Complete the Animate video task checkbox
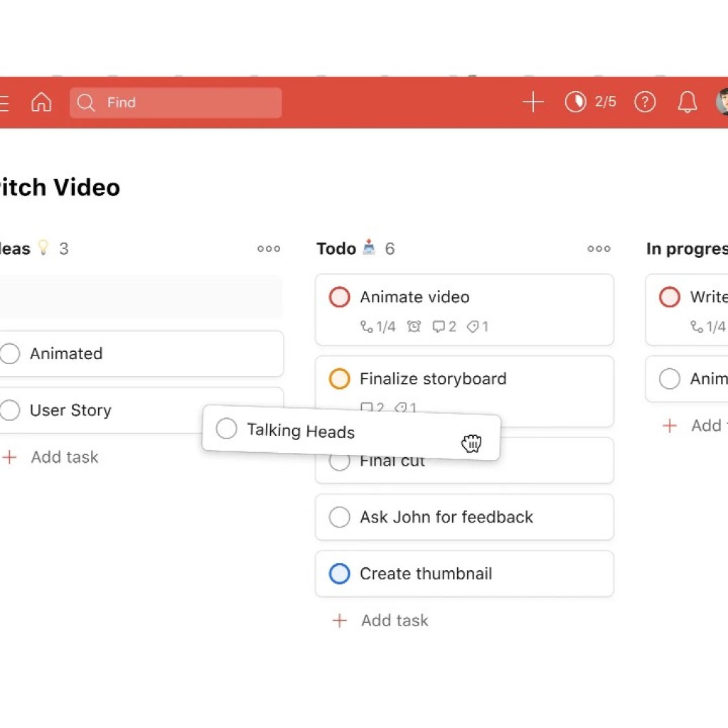The image size is (728, 728). tap(340, 297)
